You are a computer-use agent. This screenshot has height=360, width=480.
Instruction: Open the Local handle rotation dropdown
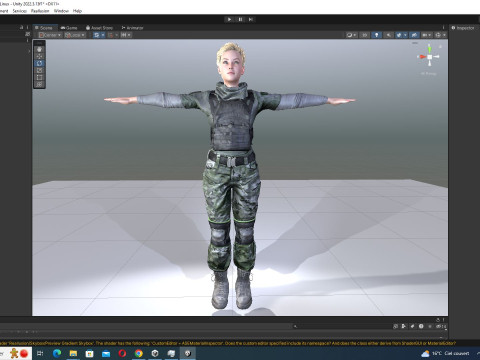tap(75, 35)
